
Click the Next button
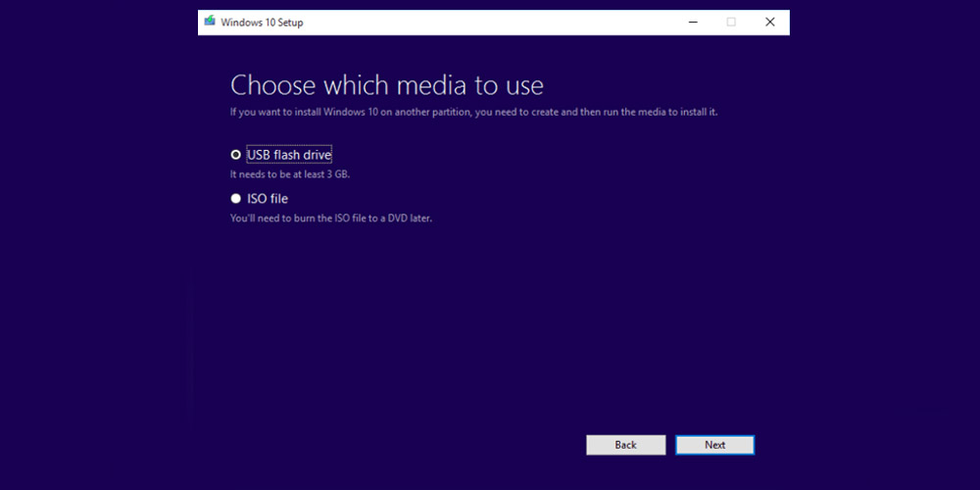tap(715, 445)
